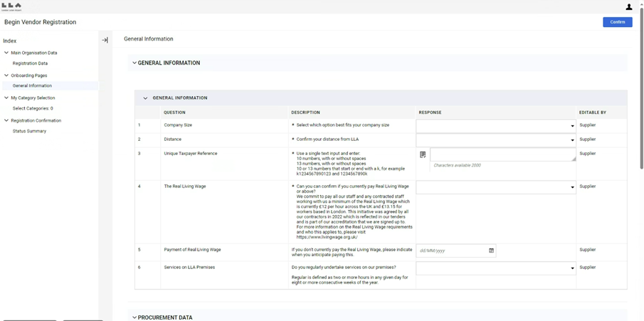Collapse the GENERAL INFORMATION main section
Screen dimensions: 644x321
tap(134, 63)
